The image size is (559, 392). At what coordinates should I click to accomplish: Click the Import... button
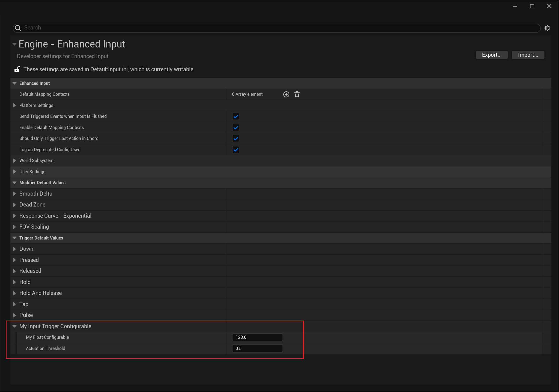(528, 55)
